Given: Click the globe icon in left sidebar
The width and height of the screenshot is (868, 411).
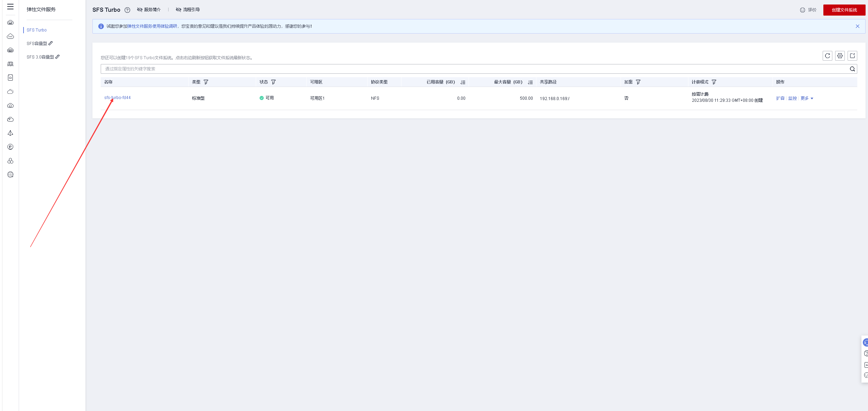Looking at the screenshot, I should pyautogui.click(x=10, y=175).
